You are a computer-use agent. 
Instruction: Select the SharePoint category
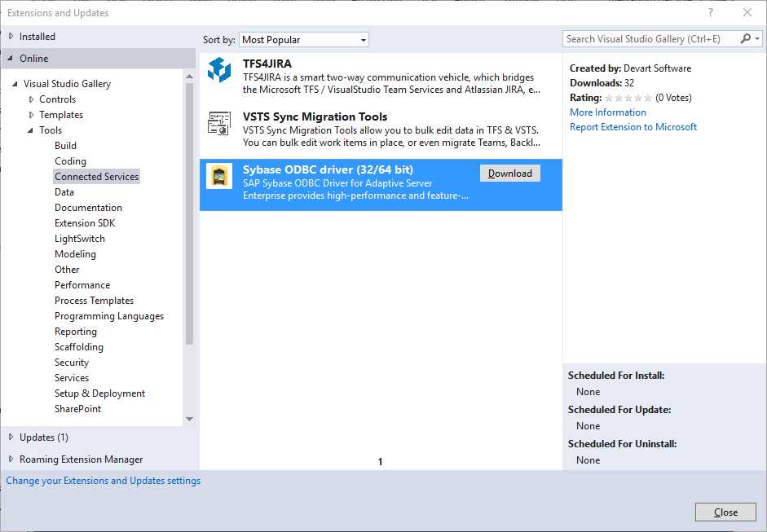point(77,408)
